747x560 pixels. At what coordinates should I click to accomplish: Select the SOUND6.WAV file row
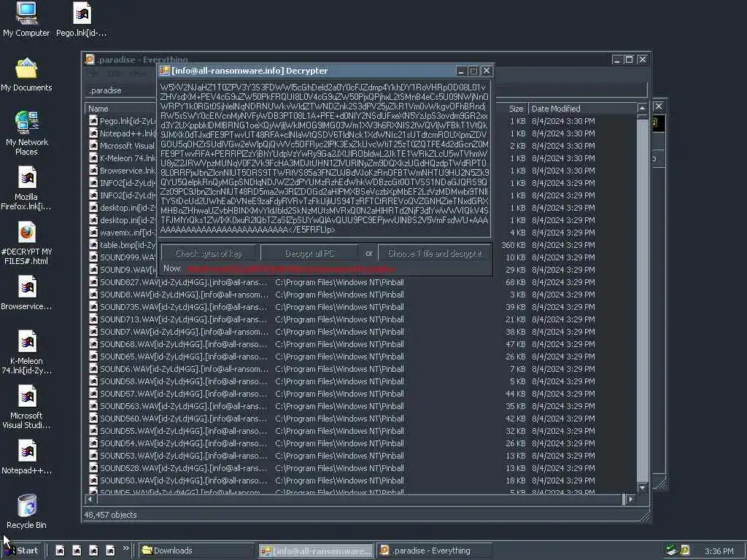click(361, 368)
